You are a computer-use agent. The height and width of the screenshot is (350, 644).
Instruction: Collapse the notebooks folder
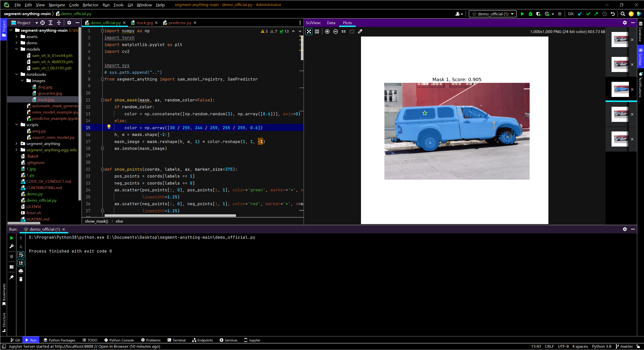[17, 74]
